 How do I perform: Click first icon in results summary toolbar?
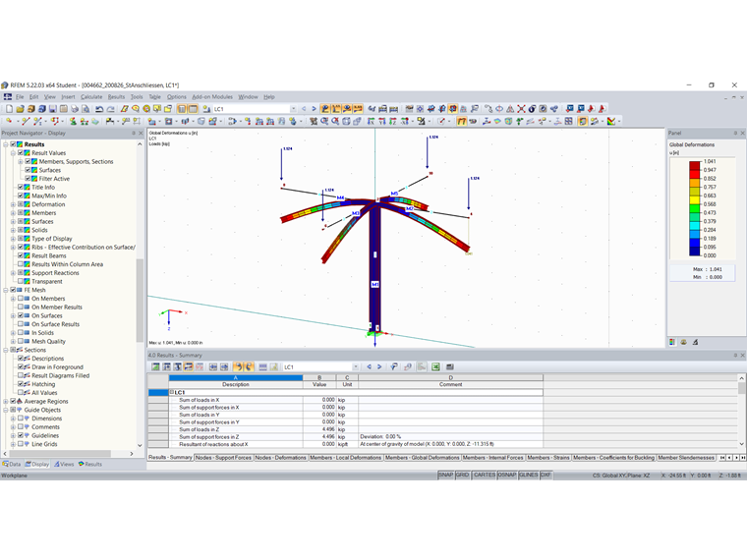coord(155,366)
